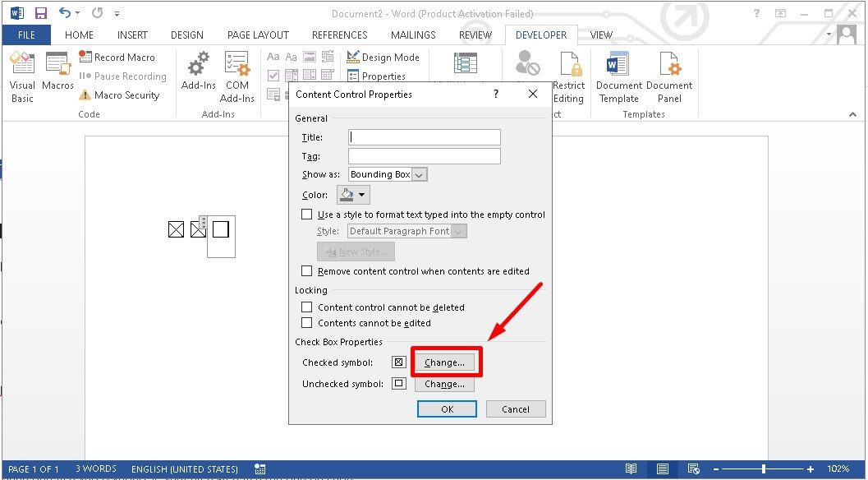The width and height of the screenshot is (868, 480).
Task: Enable 'Use a style to format text' checkbox
Action: (307, 215)
